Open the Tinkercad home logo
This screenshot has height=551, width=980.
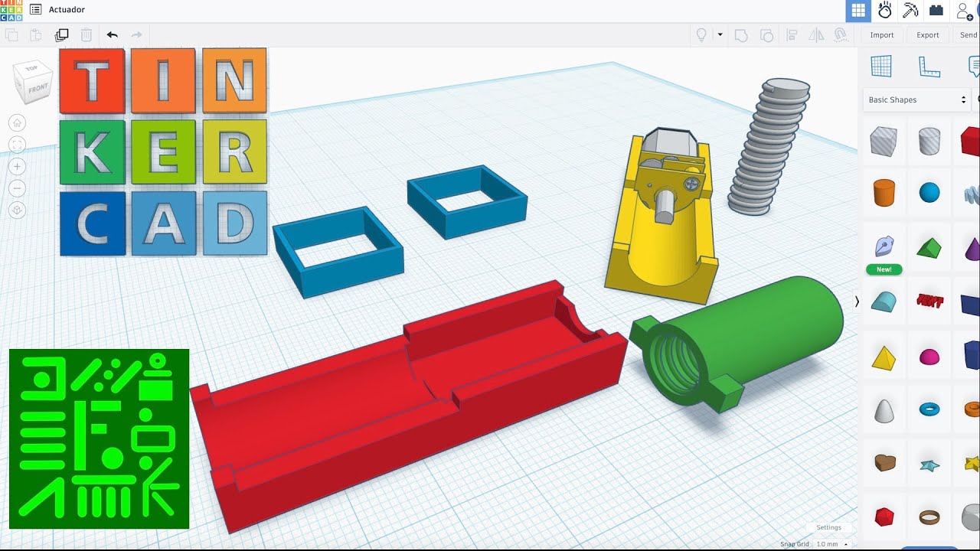(x=11, y=10)
